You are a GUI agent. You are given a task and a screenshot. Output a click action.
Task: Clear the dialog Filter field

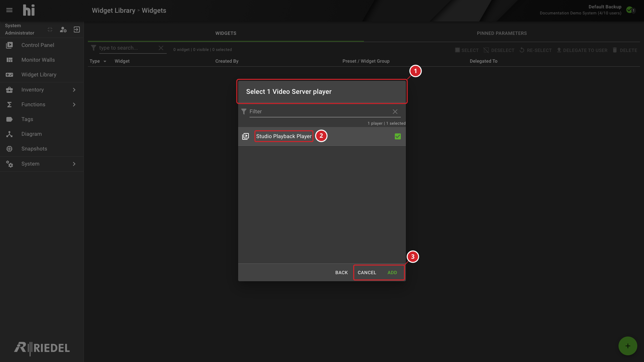395,112
